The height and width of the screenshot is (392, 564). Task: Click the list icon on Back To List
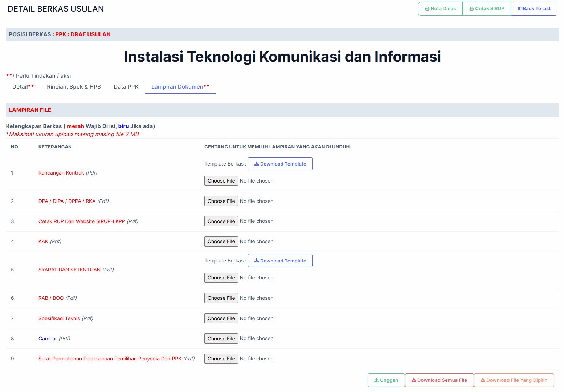(x=520, y=9)
